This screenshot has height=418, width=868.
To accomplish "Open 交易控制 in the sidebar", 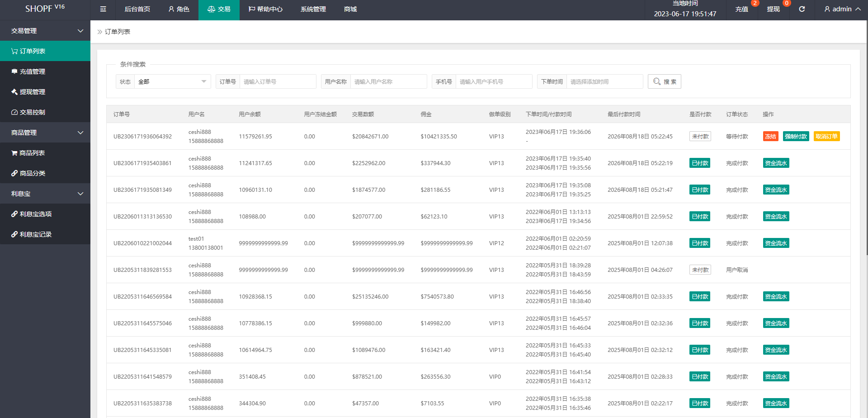I will (45, 112).
